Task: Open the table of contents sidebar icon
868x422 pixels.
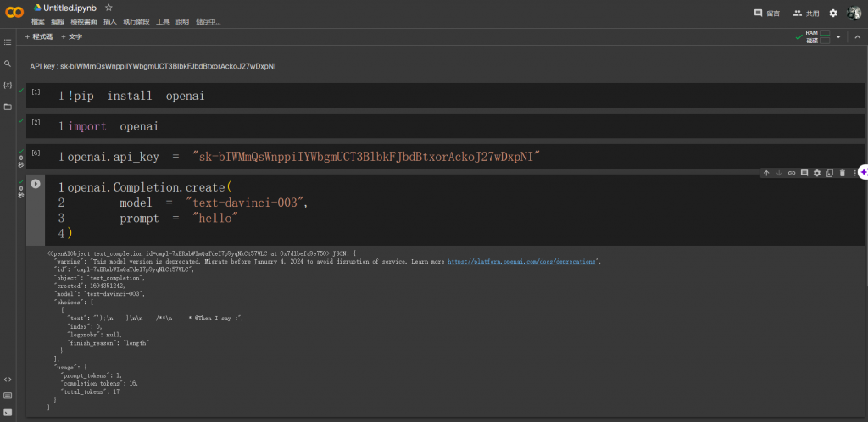Action: point(8,42)
